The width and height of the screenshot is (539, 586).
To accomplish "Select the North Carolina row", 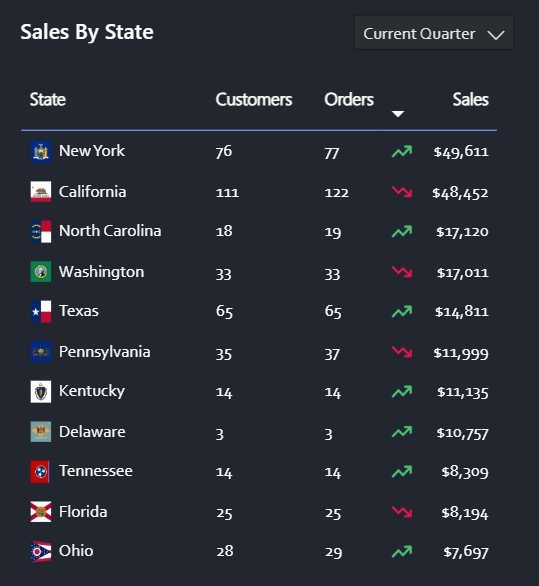I will pos(259,232).
